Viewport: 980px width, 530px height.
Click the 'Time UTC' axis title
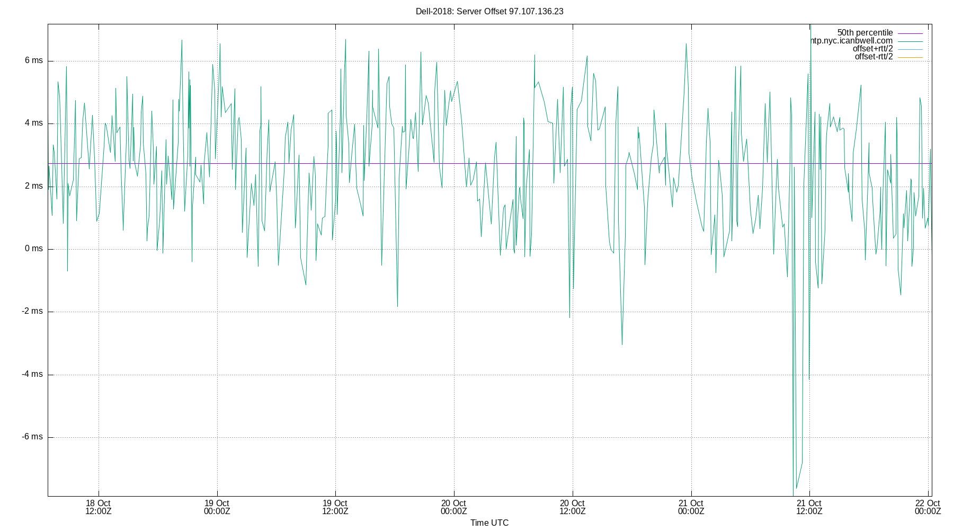(x=489, y=523)
